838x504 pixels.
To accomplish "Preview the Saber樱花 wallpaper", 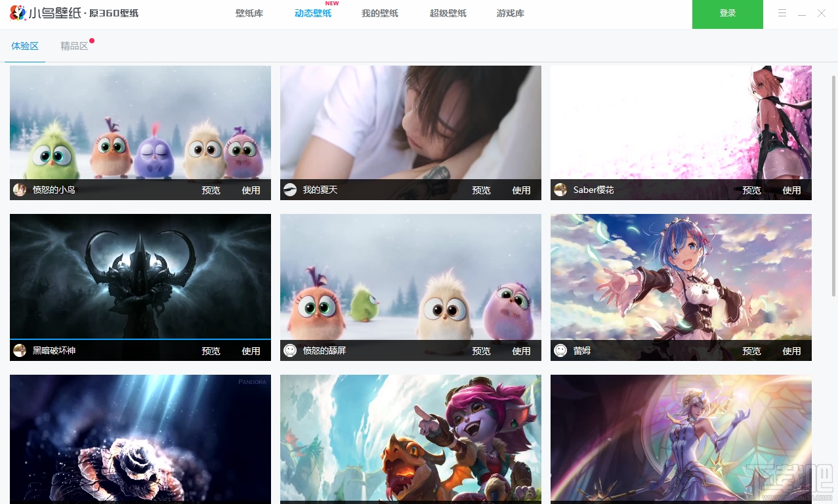I will [x=752, y=190].
